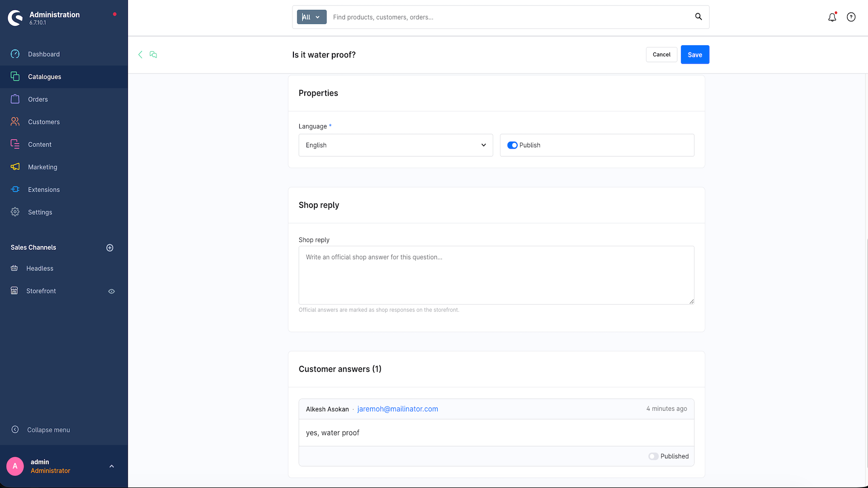This screenshot has height=488, width=868.
Task: Enable the Published toggle for customer answer
Action: tap(653, 456)
